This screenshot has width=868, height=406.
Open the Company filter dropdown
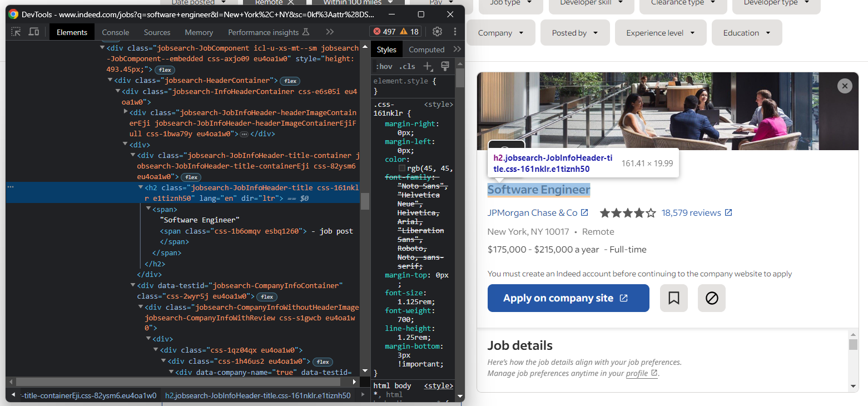point(500,32)
